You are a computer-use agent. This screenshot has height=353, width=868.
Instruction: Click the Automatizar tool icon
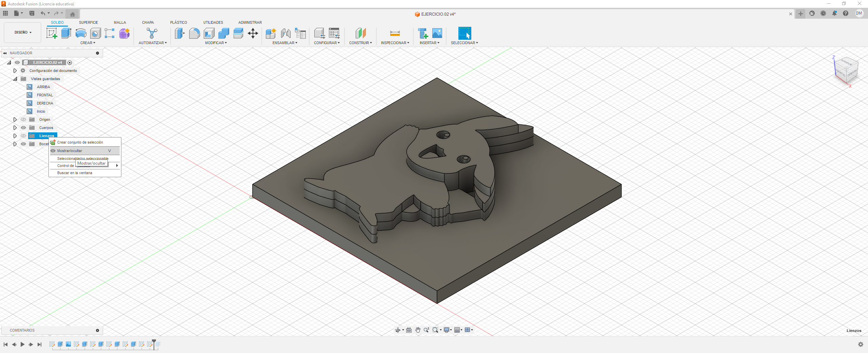tap(152, 33)
